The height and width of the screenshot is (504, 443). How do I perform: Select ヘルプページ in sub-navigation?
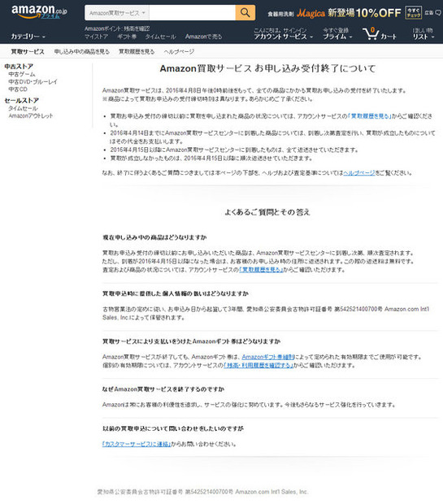click(x=179, y=51)
